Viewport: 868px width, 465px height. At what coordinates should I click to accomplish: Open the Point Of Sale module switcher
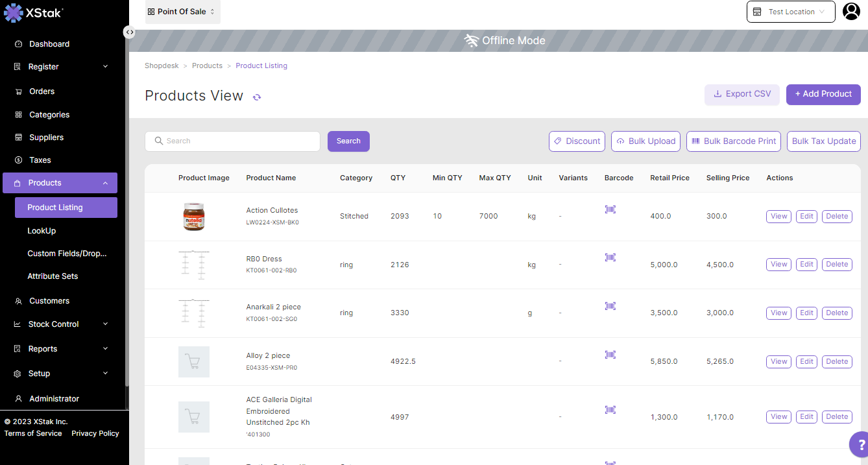click(x=182, y=12)
